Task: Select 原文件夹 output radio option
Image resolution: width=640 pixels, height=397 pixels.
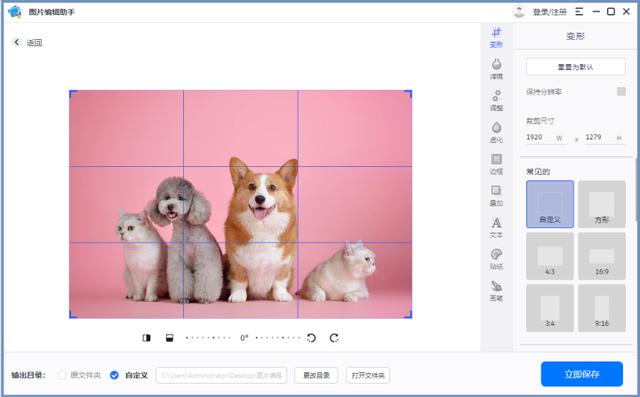Action: (62, 375)
